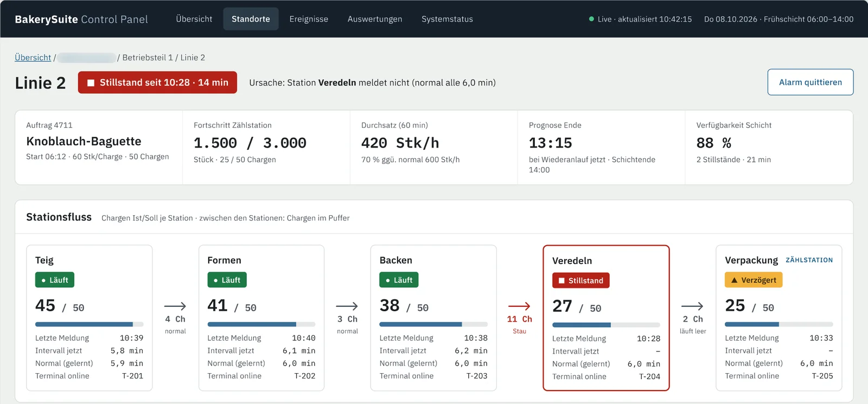Screen dimensions: 868x404
Task: Click the arrow between Teig and Formen
Action: click(175, 306)
